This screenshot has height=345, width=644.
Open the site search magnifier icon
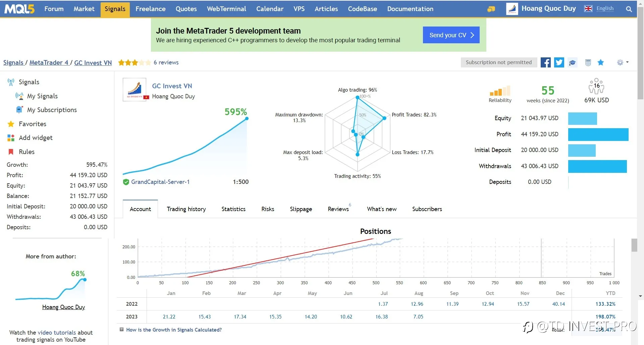click(x=629, y=9)
